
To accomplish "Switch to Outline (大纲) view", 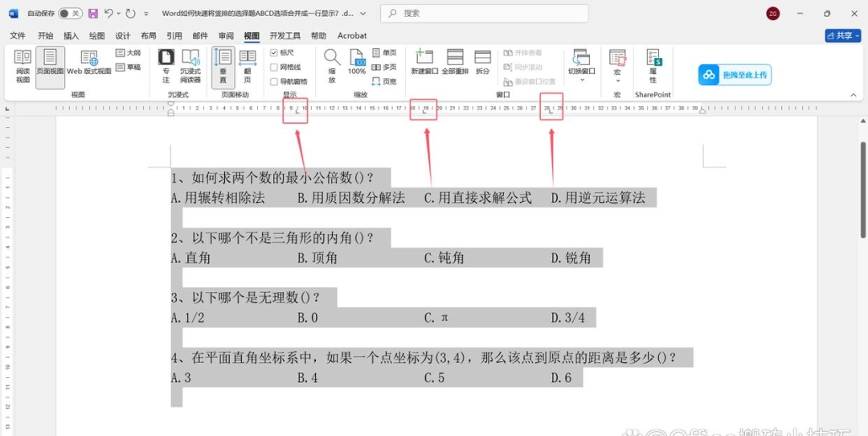I will (128, 52).
